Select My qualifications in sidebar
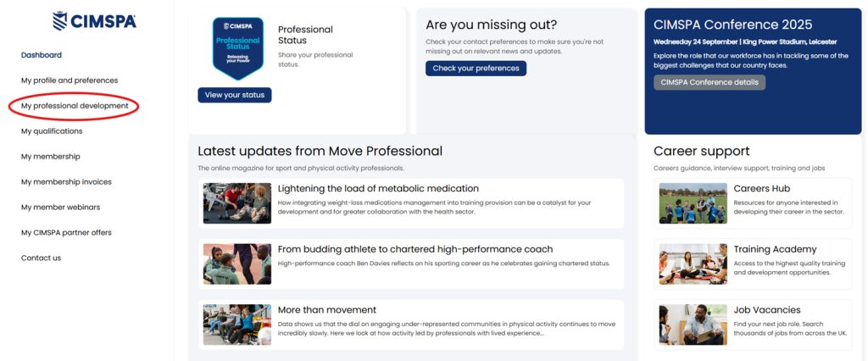The image size is (868, 361). pos(52,131)
